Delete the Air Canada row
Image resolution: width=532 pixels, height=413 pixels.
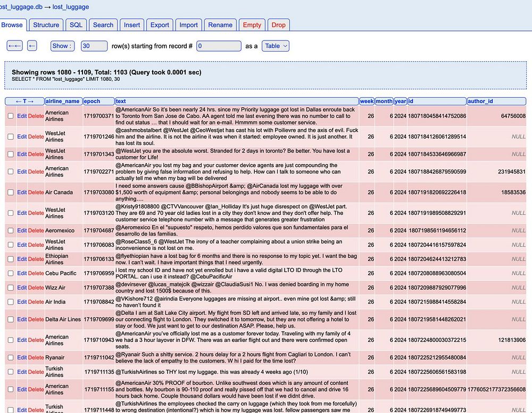(x=36, y=192)
